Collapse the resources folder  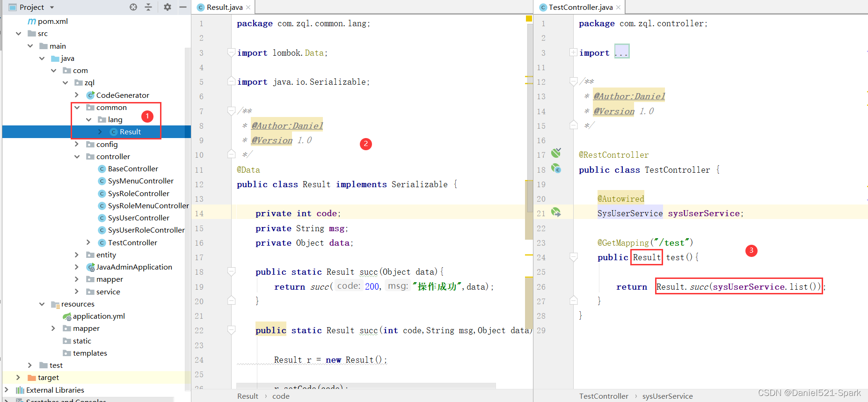click(x=42, y=304)
